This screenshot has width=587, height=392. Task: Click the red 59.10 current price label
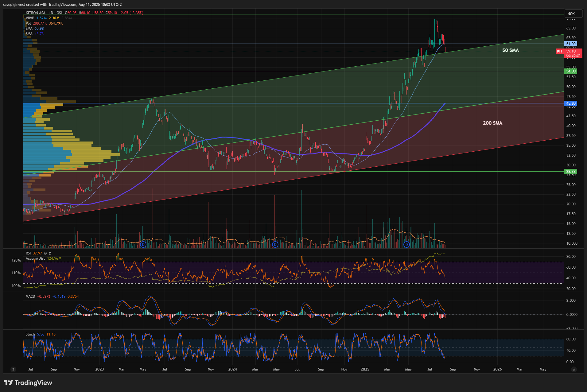(573, 52)
